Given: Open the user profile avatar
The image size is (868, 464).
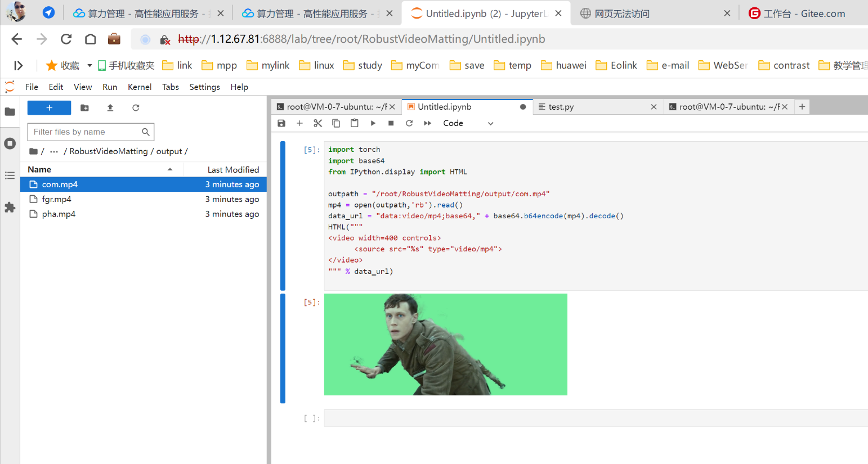Looking at the screenshot, I should 16,12.
